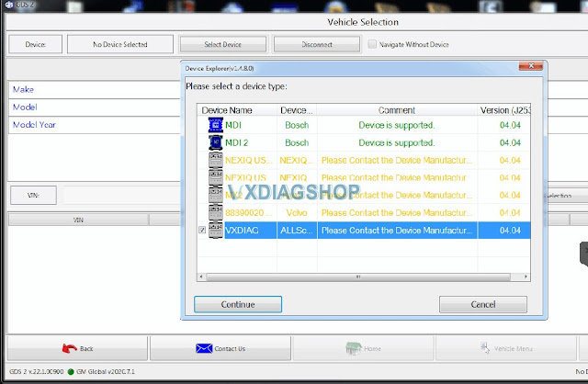Click the Contact Us button
This screenshot has height=384, width=588.
click(x=220, y=348)
